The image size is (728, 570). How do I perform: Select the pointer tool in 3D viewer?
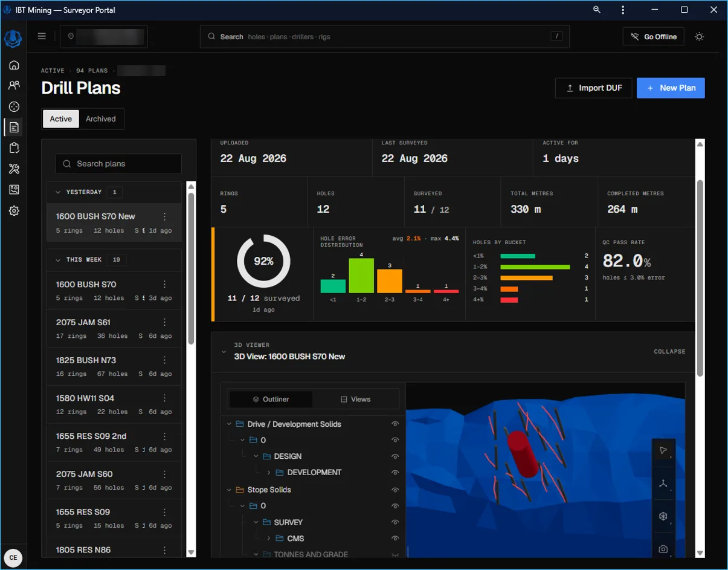tap(663, 450)
